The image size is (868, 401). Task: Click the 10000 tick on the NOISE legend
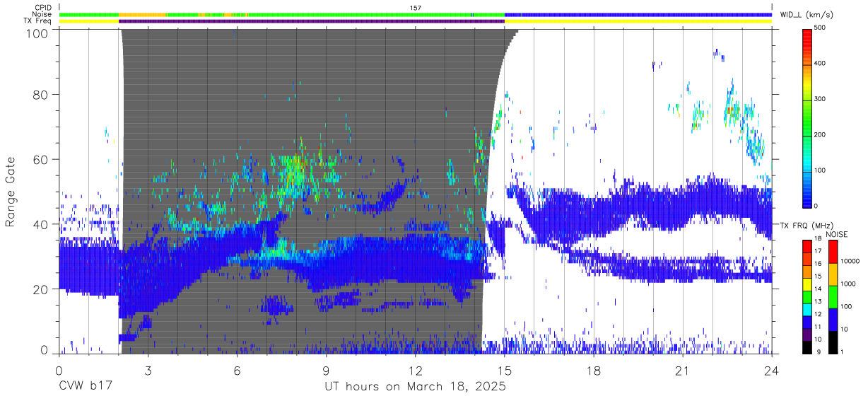tap(850, 262)
